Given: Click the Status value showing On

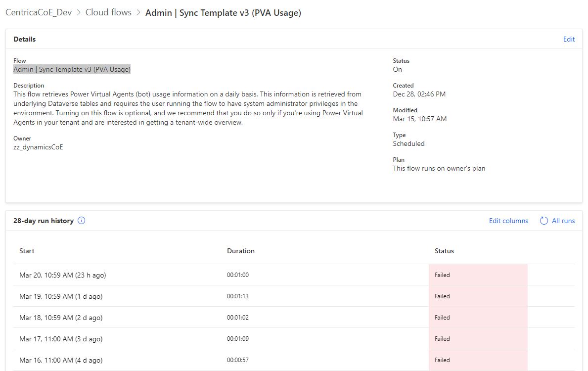Looking at the screenshot, I should point(397,69).
